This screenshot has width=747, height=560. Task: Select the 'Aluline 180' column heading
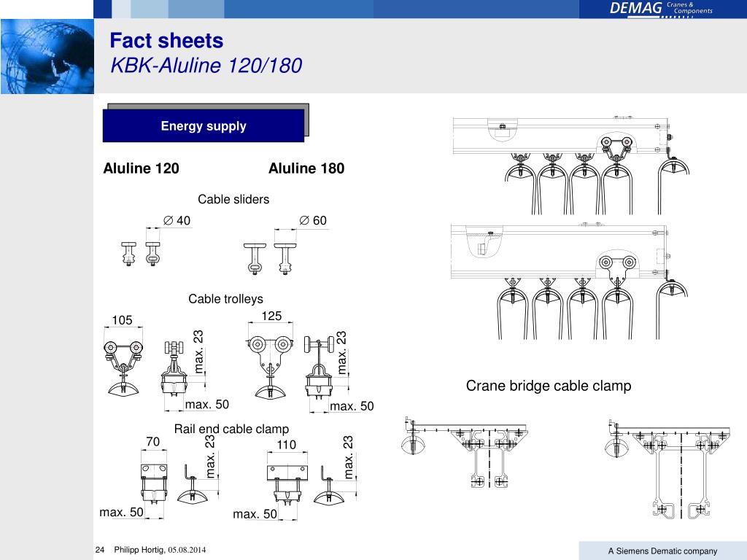coord(306,168)
